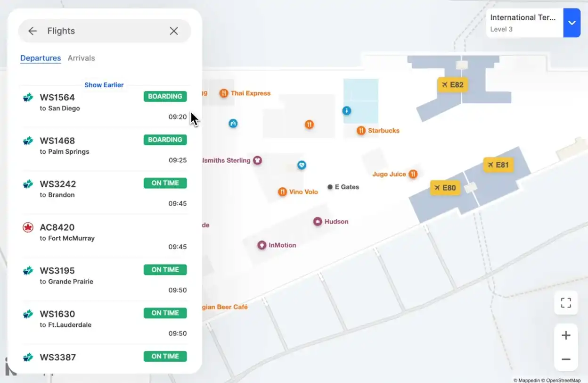Select gate E82 marker on the map
Image resolution: width=588 pixels, height=383 pixels.
pos(452,85)
